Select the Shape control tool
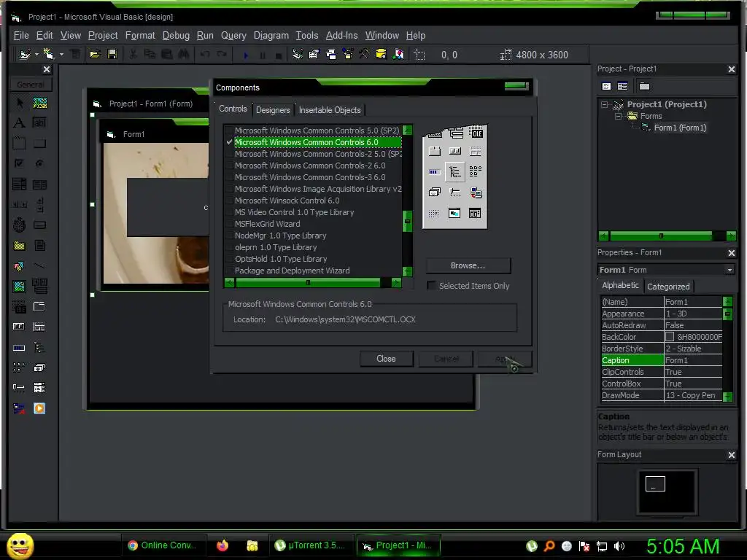The height and width of the screenshot is (560, 747). [20, 265]
